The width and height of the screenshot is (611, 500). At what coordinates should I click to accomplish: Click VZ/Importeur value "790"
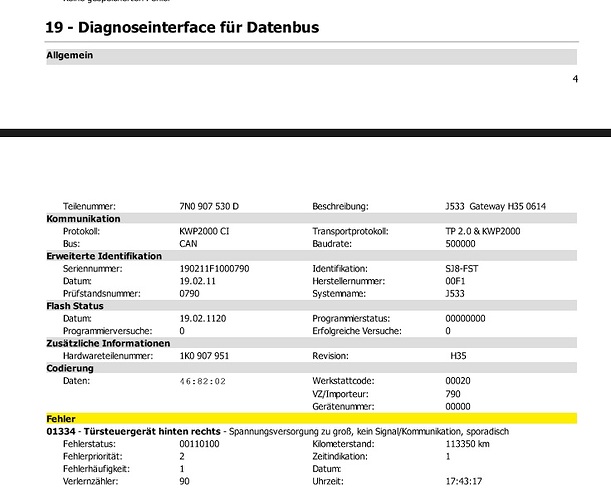[x=453, y=394]
